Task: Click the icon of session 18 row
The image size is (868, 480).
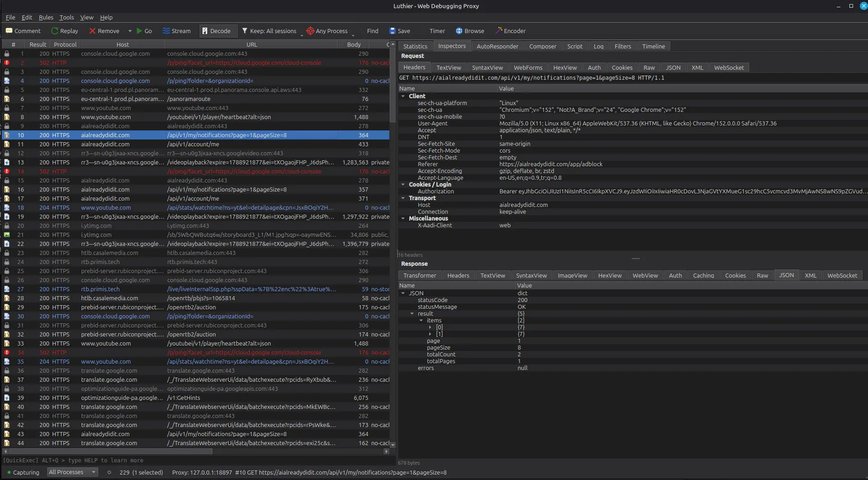Action: 7,207
